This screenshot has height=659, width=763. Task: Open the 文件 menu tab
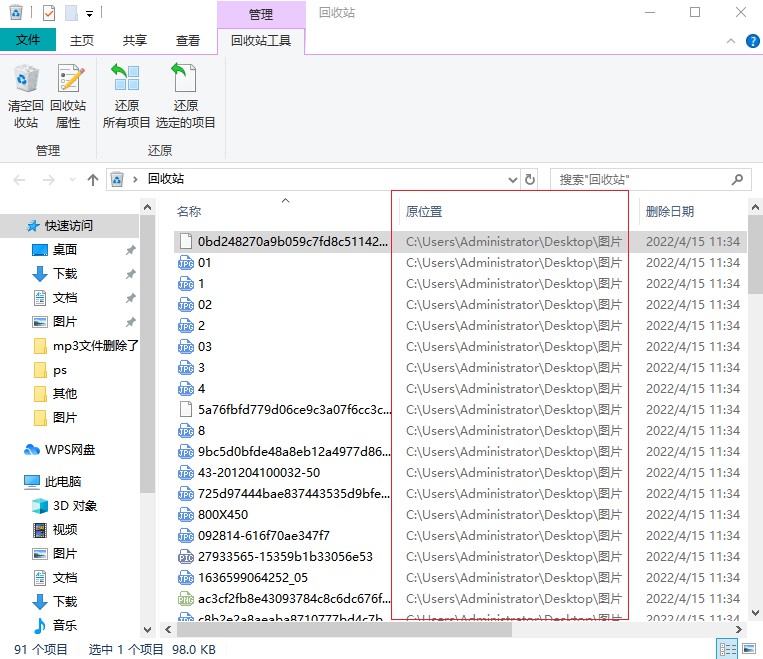click(x=28, y=40)
